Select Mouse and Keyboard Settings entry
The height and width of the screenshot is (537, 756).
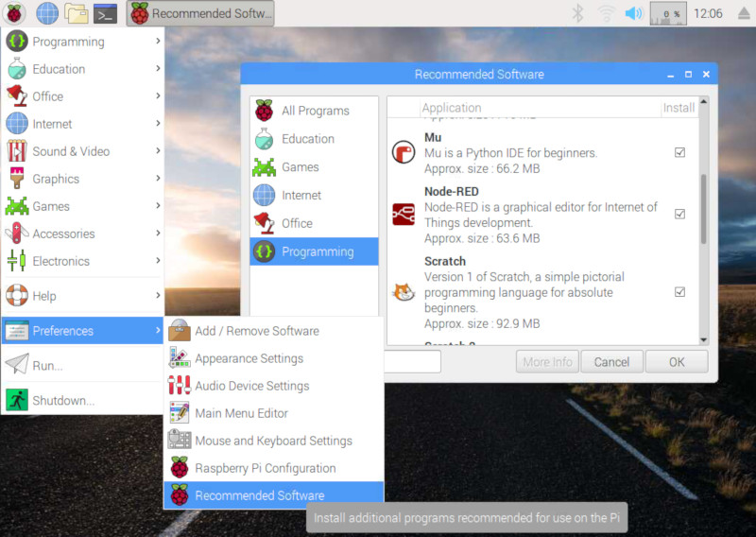coord(274,440)
